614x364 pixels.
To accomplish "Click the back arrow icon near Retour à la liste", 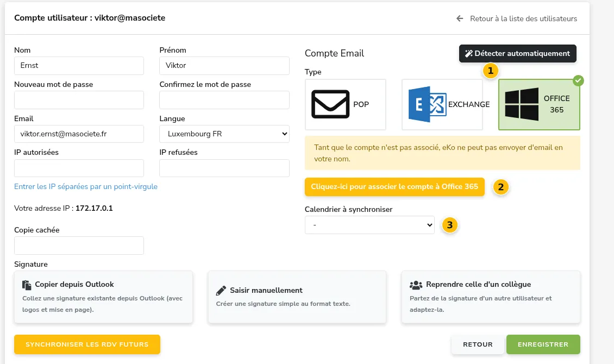I will tap(460, 18).
